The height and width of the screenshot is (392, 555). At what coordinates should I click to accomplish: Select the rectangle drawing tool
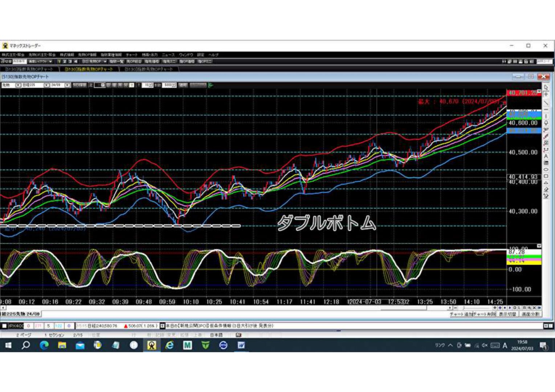[x=546, y=176]
